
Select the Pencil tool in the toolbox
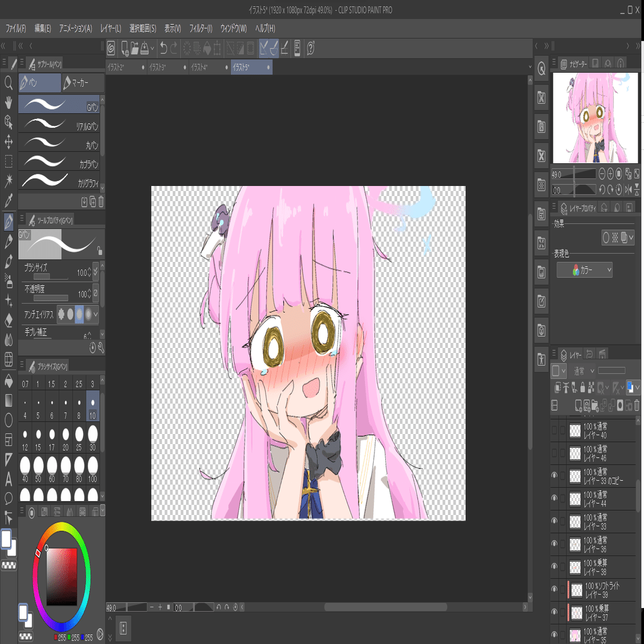8,242
